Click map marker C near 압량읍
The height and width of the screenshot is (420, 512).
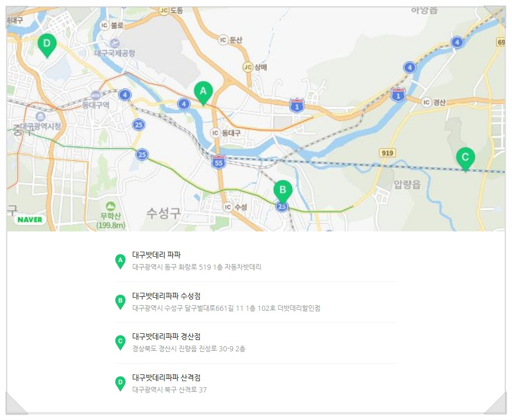[x=465, y=159]
